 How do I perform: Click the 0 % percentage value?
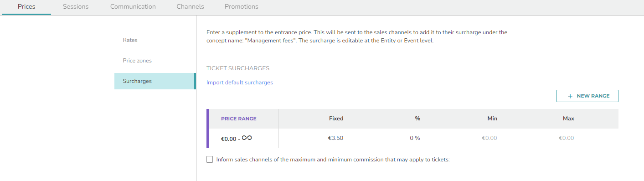[415, 138]
